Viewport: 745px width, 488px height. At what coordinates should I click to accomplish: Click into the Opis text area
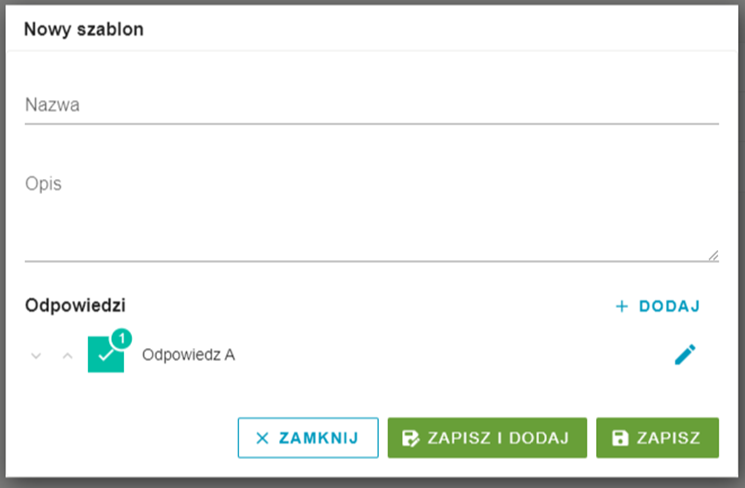[x=372, y=215]
